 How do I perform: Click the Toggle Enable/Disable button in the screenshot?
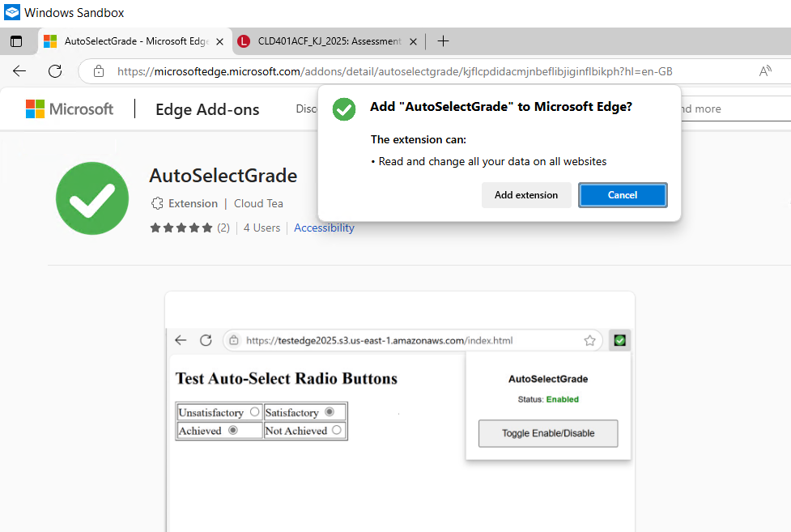click(547, 433)
